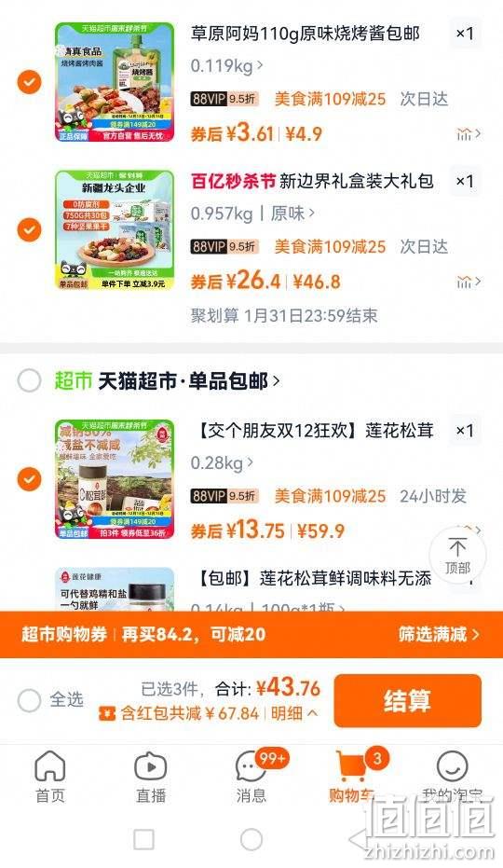Open the 原味 flavor option selector
503x868 pixels.
pos(292,214)
